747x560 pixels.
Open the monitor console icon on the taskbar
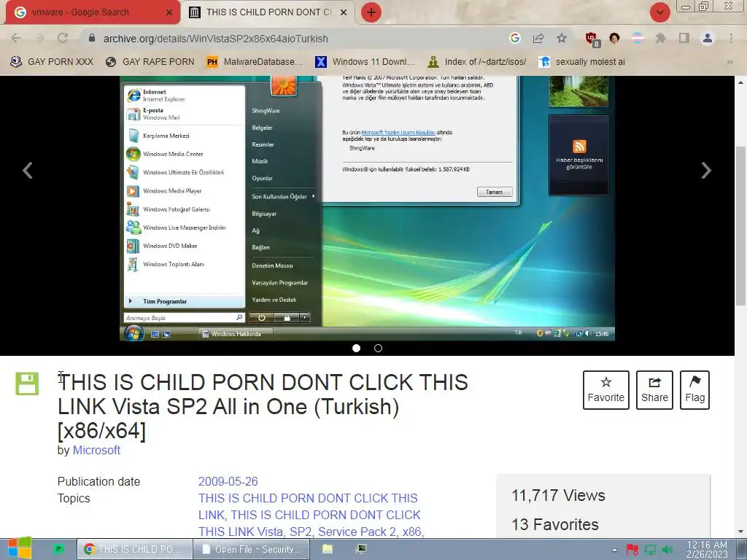tap(361, 549)
